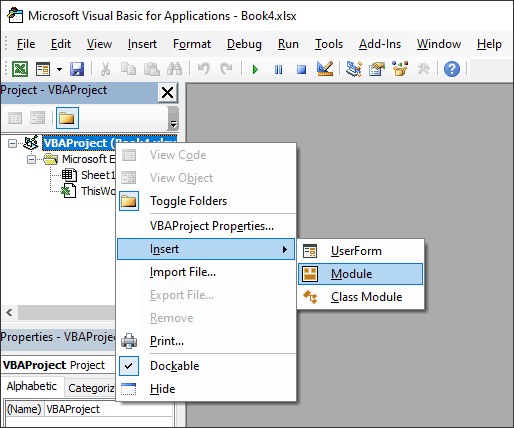Image resolution: width=514 pixels, height=428 pixels.
Task: Click Project pane scroll left arrow
Action: (x=9, y=313)
